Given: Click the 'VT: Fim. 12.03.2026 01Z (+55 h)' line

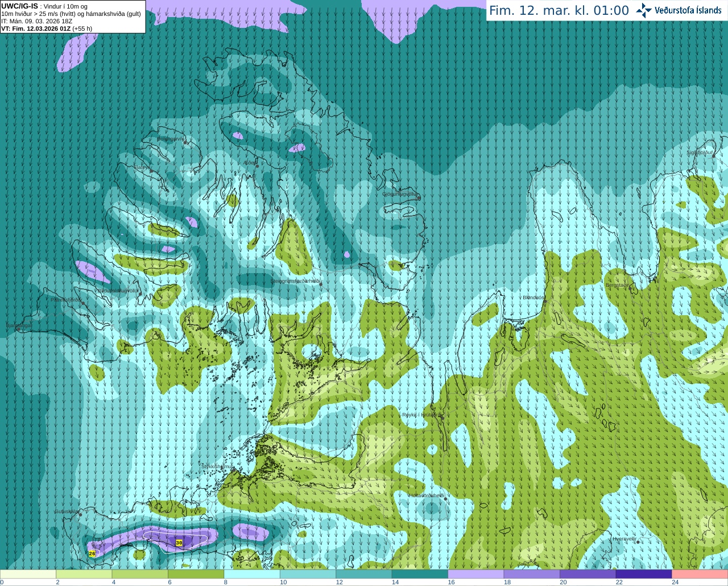Looking at the screenshot, I should pos(47,28).
